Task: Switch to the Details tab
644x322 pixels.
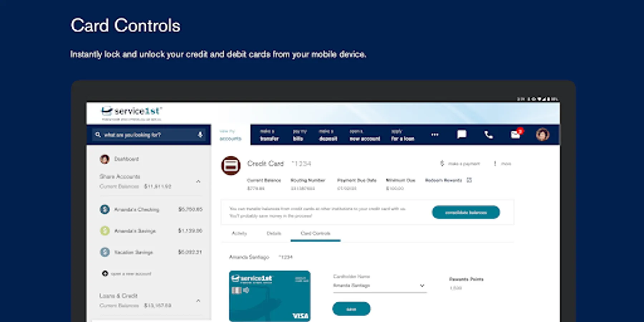Action: pos(274,233)
